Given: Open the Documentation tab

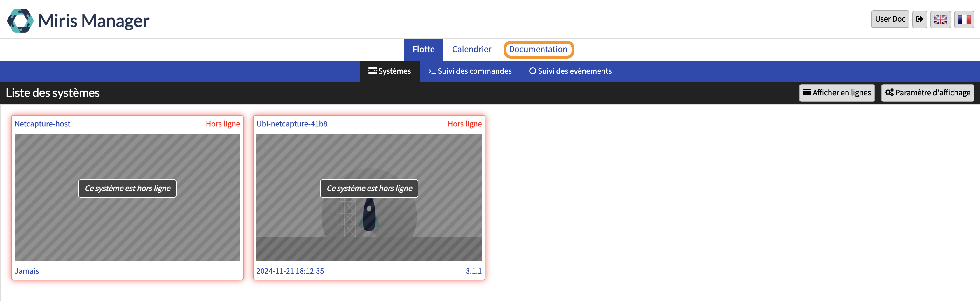Looking at the screenshot, I should tap(538, 50).
